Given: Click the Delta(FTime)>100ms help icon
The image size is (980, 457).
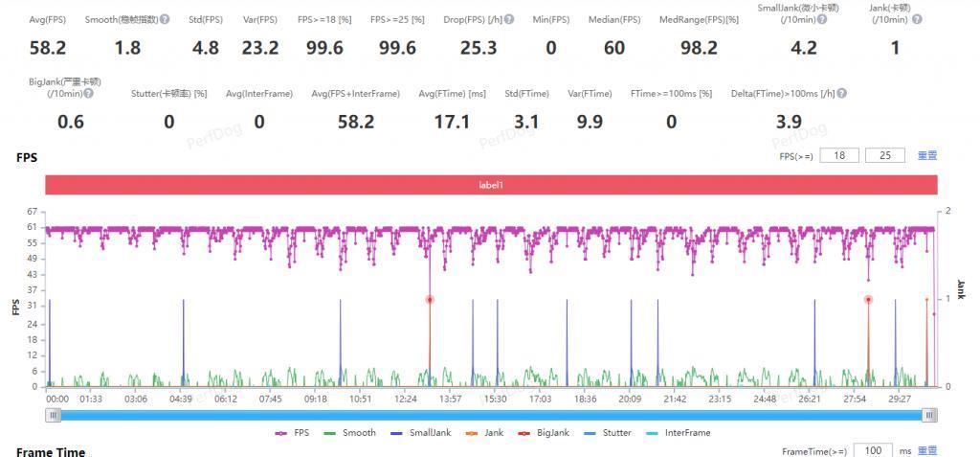Looking at the screenshot, I should coord(841,94).
